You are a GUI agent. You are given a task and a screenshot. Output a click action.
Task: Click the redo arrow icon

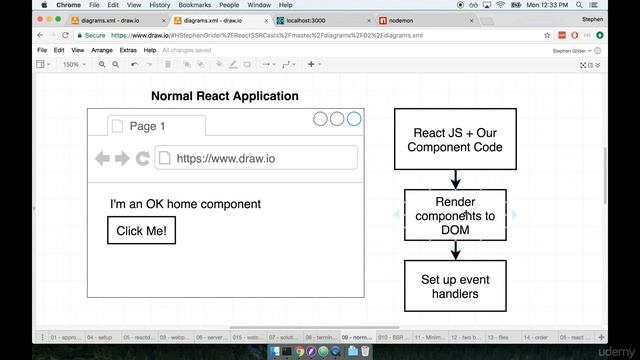coord(149,64)
